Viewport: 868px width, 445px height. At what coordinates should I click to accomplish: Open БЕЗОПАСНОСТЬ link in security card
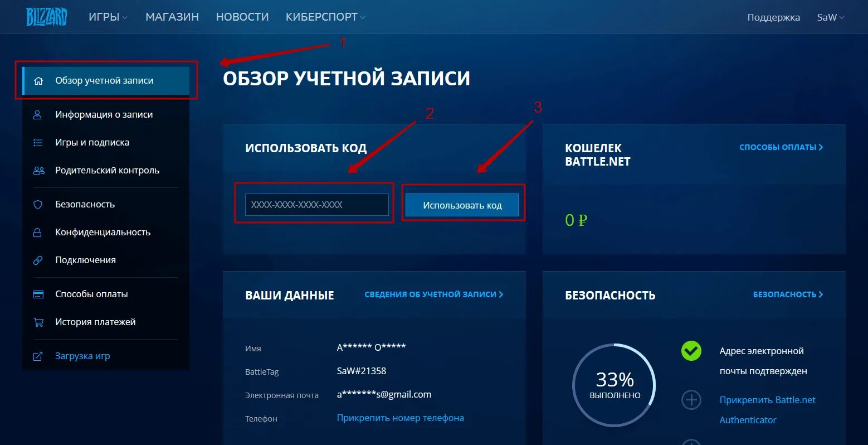pos(788,294)
